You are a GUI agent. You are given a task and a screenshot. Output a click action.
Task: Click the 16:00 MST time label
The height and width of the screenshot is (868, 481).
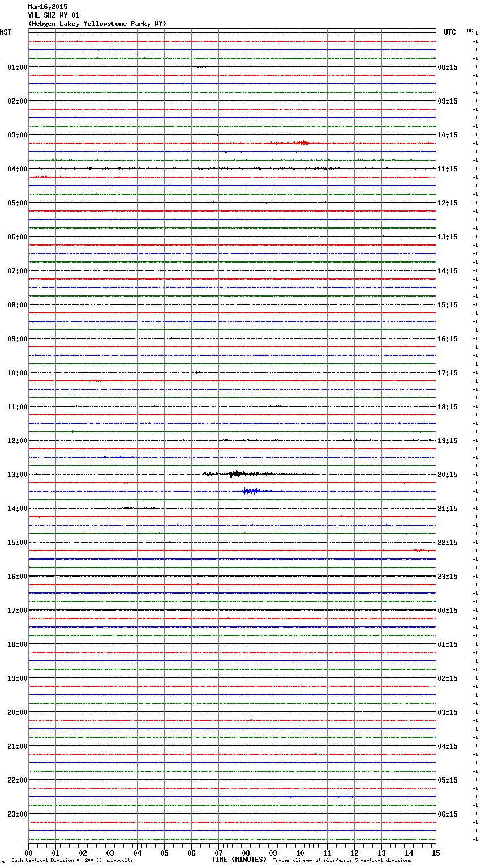tap(18, 577)
